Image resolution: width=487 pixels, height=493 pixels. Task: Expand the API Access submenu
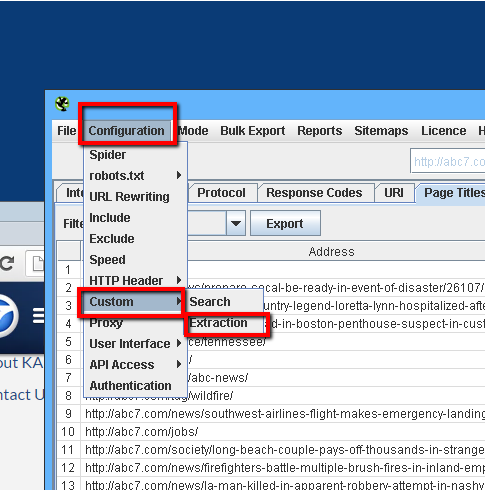[135, 365]
